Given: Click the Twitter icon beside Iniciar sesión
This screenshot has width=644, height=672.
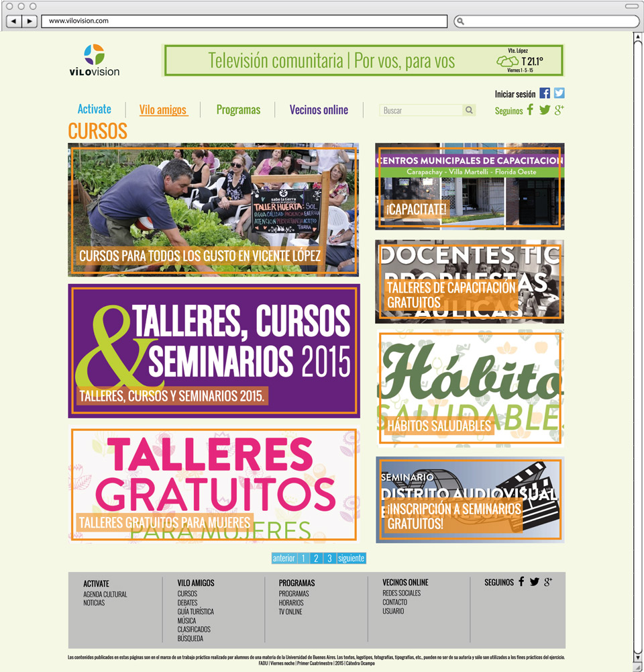Looking at the screenshot, I should coord(559,93).
